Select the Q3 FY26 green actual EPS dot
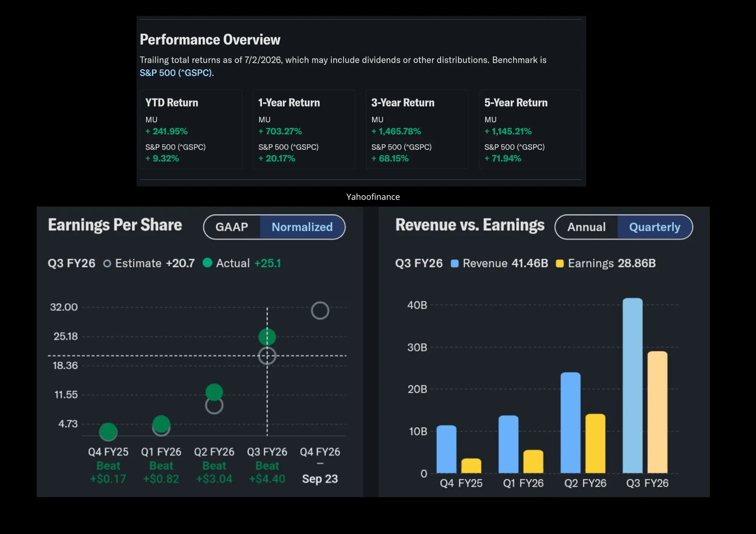The height and width of the screenshot is (534, 756). coord(267,337)
